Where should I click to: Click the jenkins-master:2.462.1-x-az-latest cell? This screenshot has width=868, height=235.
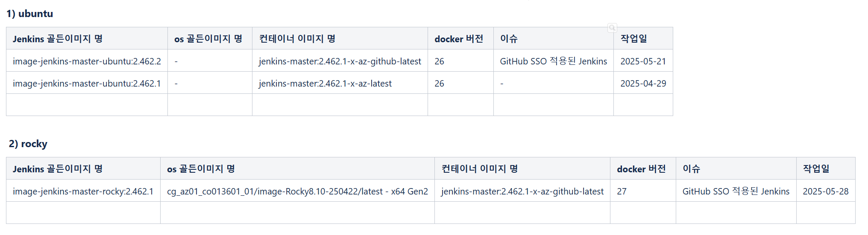coord(340,83)
